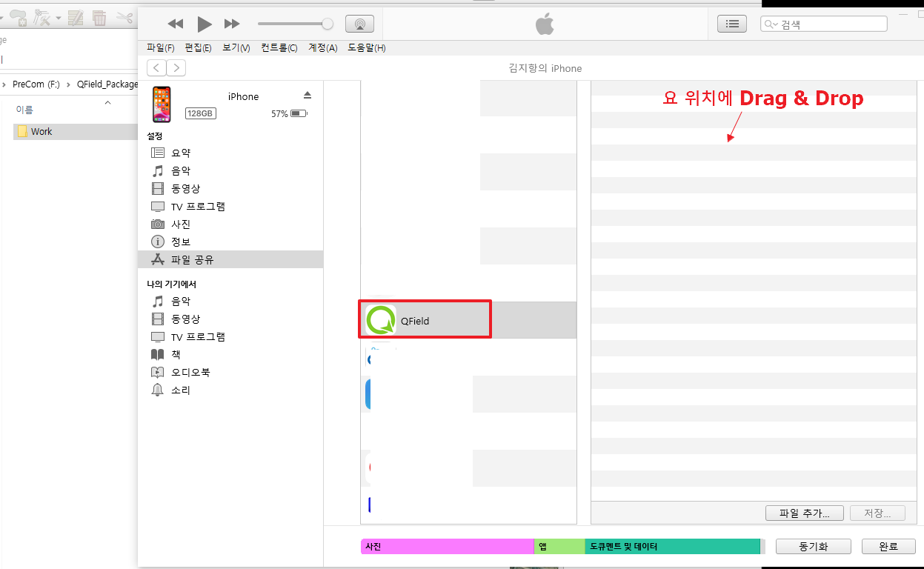Click the list view icon beside the search field
Viewport: 924px width, 569px height.
(732, 23)
